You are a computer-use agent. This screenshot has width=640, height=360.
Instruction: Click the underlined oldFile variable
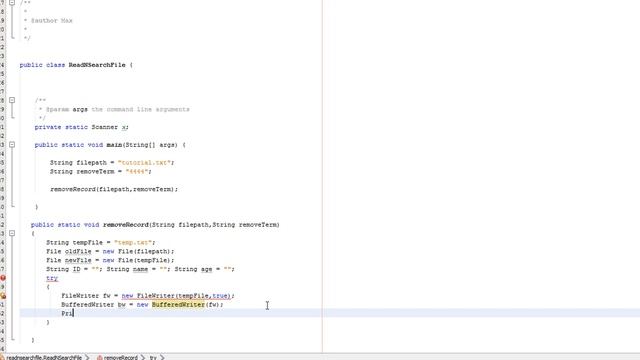click(x=78, y=251)
